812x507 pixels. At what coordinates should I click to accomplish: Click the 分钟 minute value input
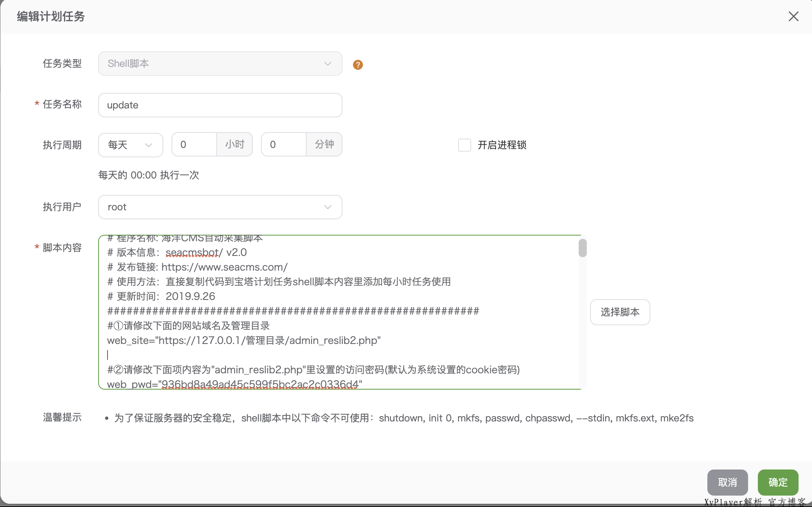pos(284,145)
